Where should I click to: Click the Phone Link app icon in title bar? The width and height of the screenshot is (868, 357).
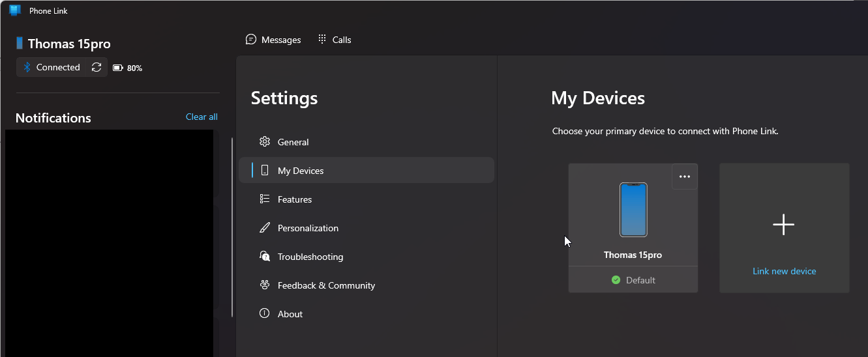[14, 10]
